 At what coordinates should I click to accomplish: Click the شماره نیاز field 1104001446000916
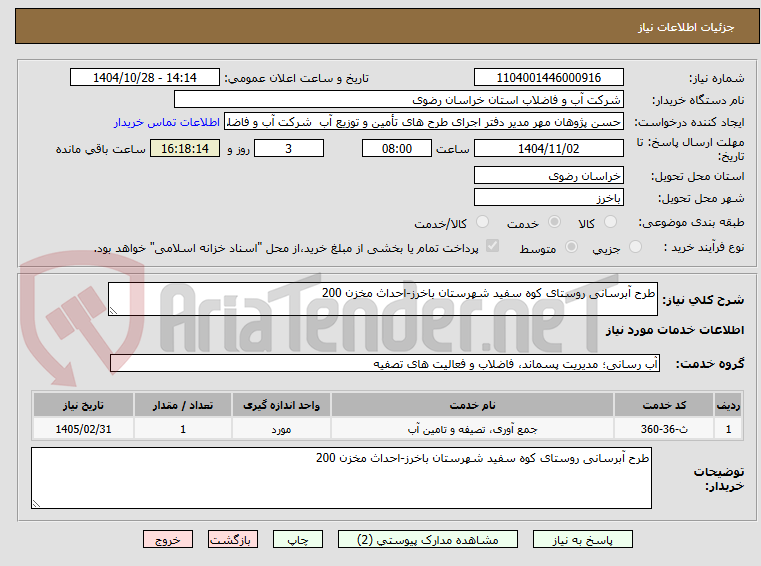548,78
